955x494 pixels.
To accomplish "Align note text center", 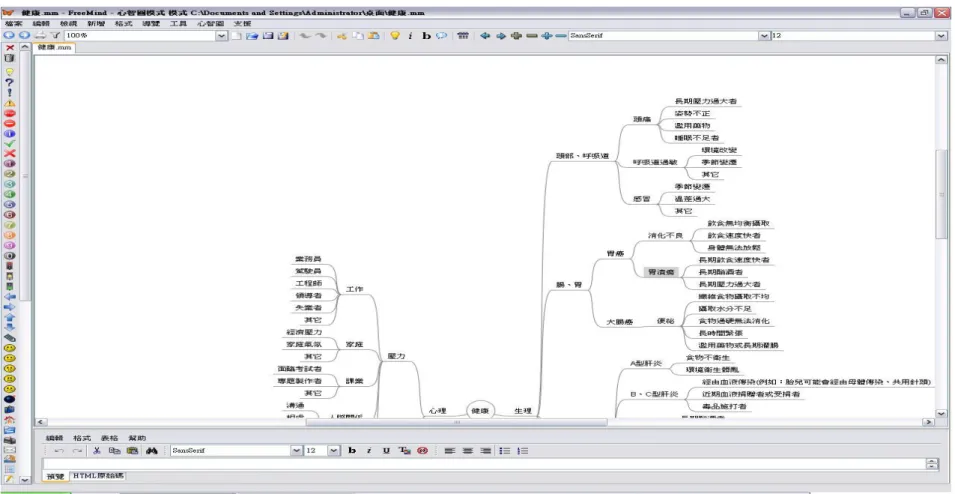I will click(x=467, y=451).
